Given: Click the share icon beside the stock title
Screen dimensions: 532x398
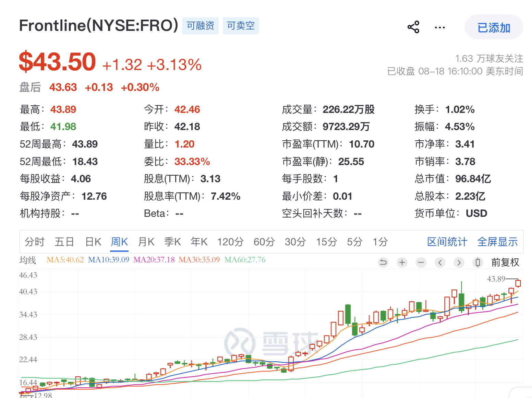Looking at the screenshot, I should pyautogui.click(x=413, y=27).
